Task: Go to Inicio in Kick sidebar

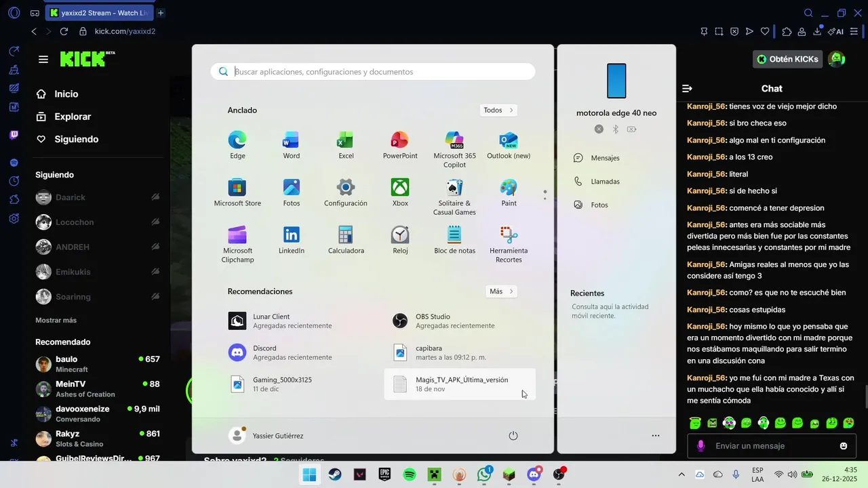Action: point(58,94)
